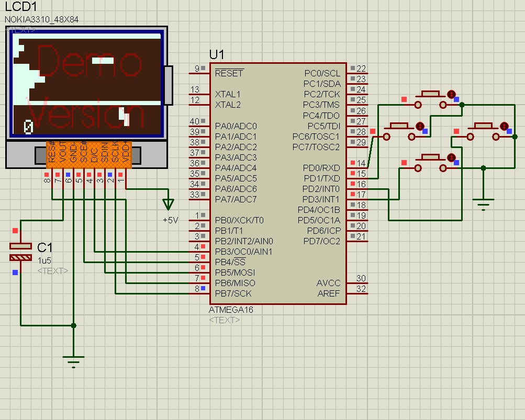This screenshot has width=525, height=420.
Task: Select the ground symbol near the push buttons
Action: [483, 205]
